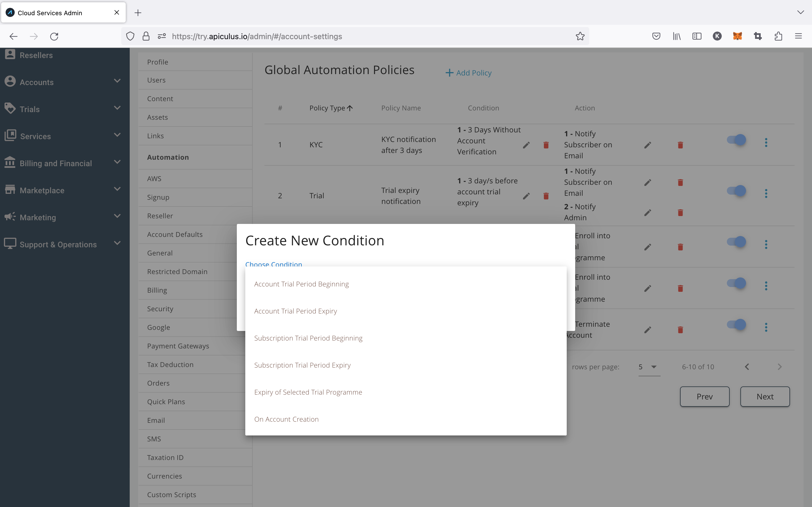Screen dimensions: 812x507
Task: Select Account Trial Period Beginning condition
Action: tap(301, 283)
